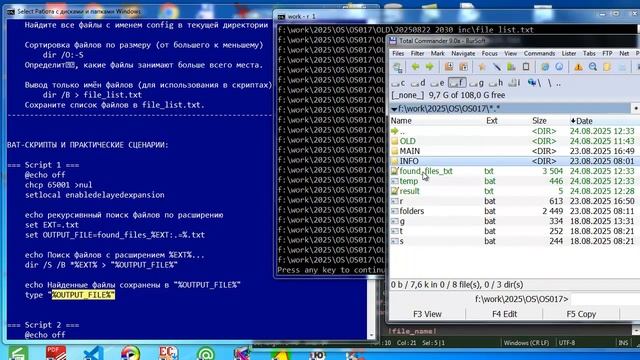
Task: Open the FTP menu
Action: pos(607,53)
